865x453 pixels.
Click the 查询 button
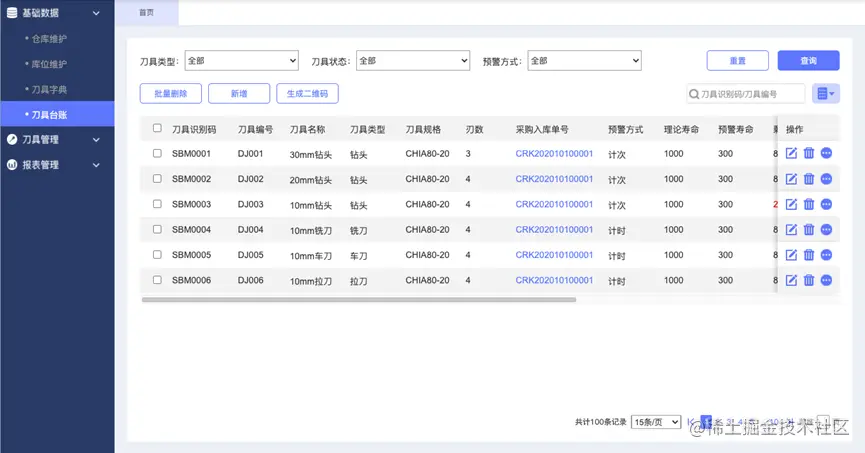tap(808, 61)
